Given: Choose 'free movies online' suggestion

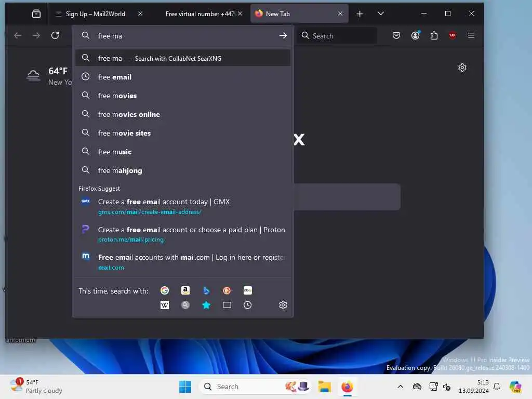Looking at the screenshot, I should pyautogui.click(x=183, y=114).
